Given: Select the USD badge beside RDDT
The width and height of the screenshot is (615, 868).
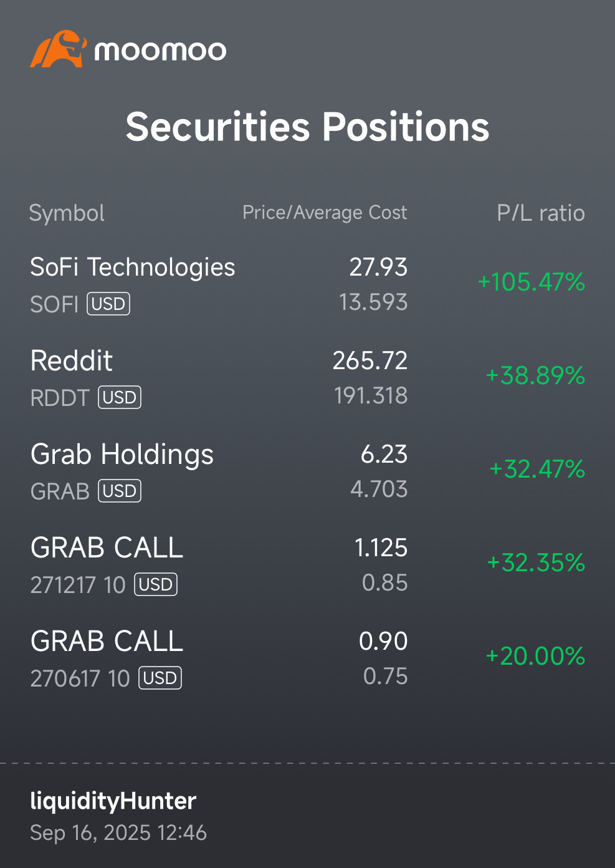Looking at the screenshot, I should [x=120, y=397].
